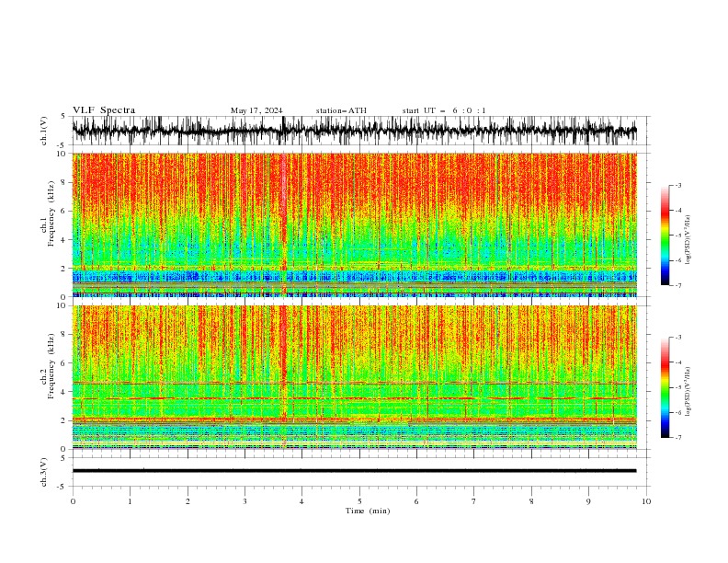The height and width of the screenshot is (563, 728).
Task: Select the "start UT = 6 :0 :1" text
Action: pyautogui.click(x=444, y=110)
